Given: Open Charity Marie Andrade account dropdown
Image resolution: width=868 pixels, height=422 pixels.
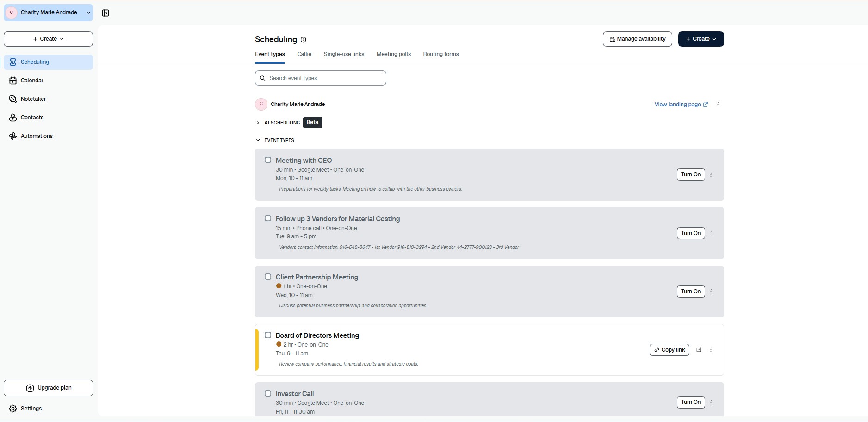Looking at the screenshot, I should tap(48, 12).
